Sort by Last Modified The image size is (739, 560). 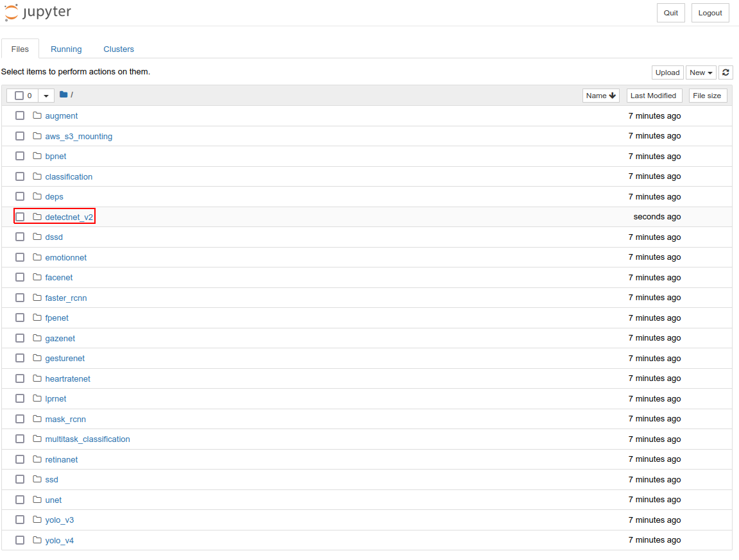coord(654,96)
